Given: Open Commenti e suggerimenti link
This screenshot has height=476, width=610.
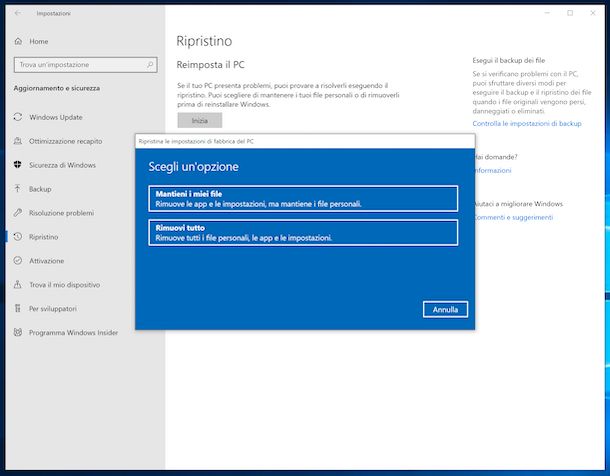Looking at the screenshot, I should click(x=514, y=217).
